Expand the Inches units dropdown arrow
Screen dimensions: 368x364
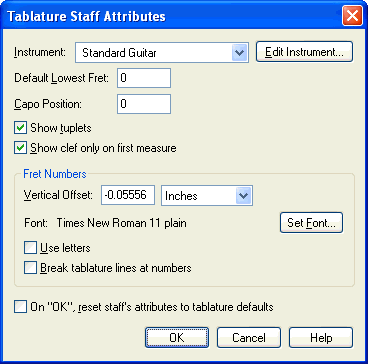coord(243,196)
